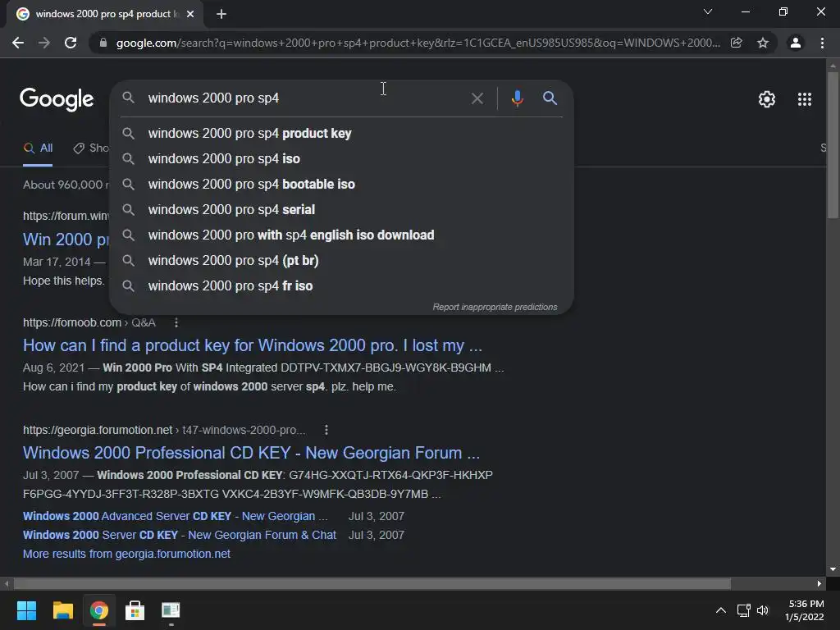Share this page icon in address bar
The image size is (840, 630).
(737, 43)
